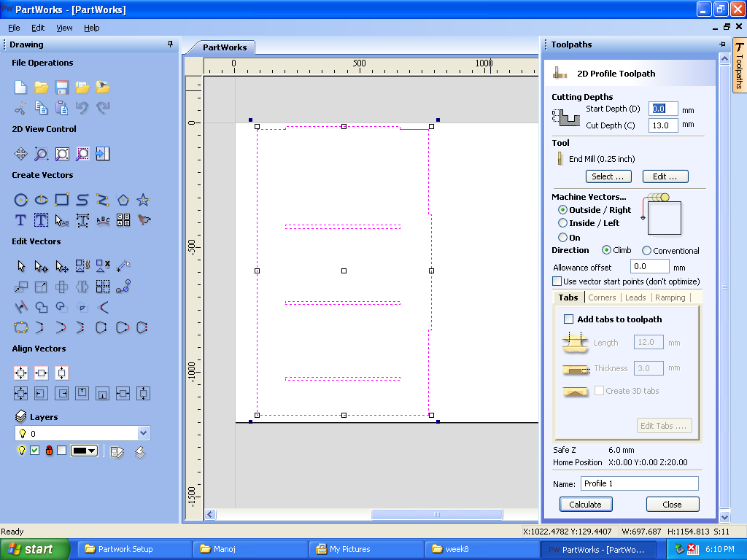Click in the Cut Depth field
747x560 pixels.
(662, 125)
